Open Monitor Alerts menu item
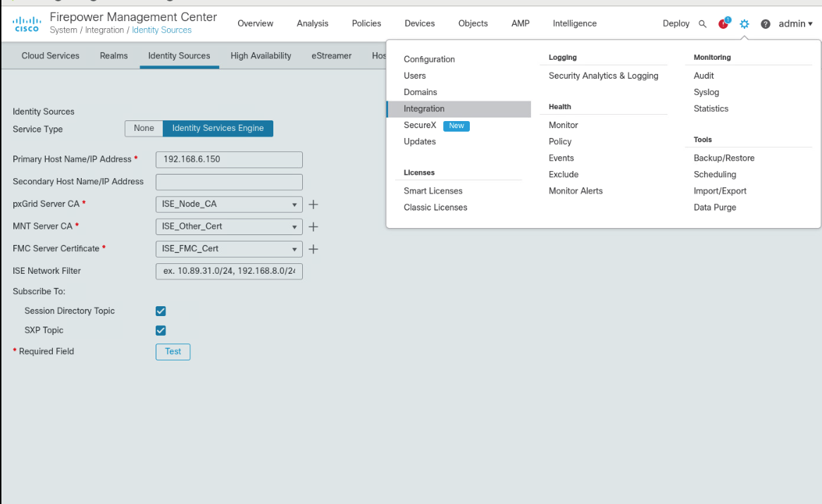The height and width of the screenshot is (504, 822). pyautogui.click(x=575, y=191)
